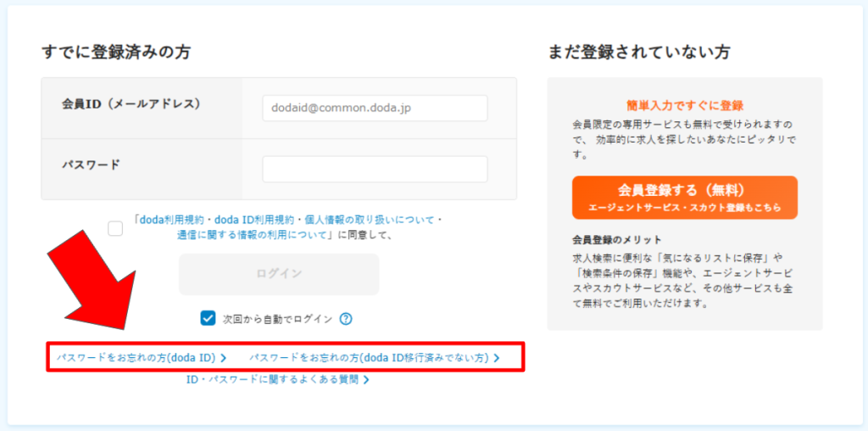Screen dimensions: 868x431
Task: Click the パスワード field label
Action: [x=90, y=165]
